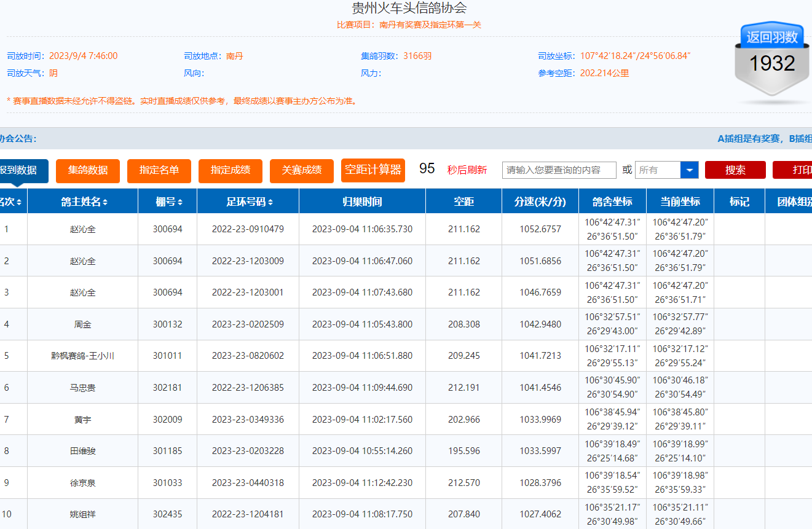Focus the search query input field

point(559,170)
